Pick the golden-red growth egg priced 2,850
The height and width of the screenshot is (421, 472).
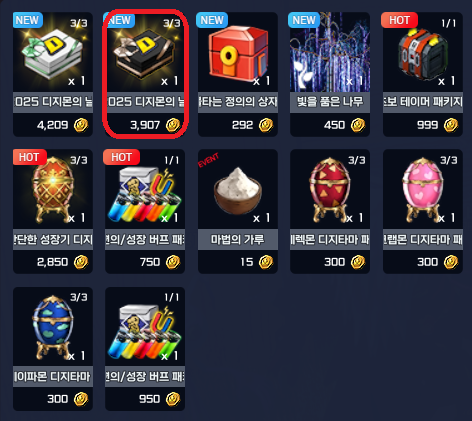coord(53,211)
